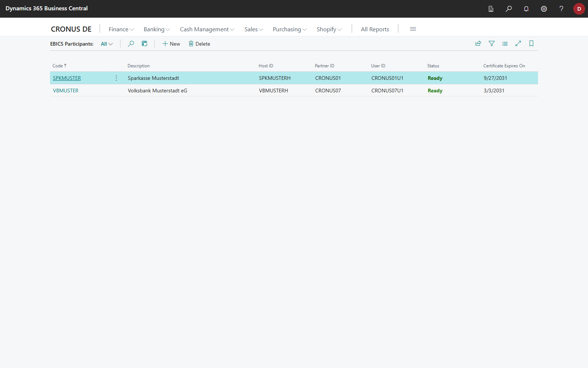
Task: Click the User ID column header
Action: click(378, 66)
